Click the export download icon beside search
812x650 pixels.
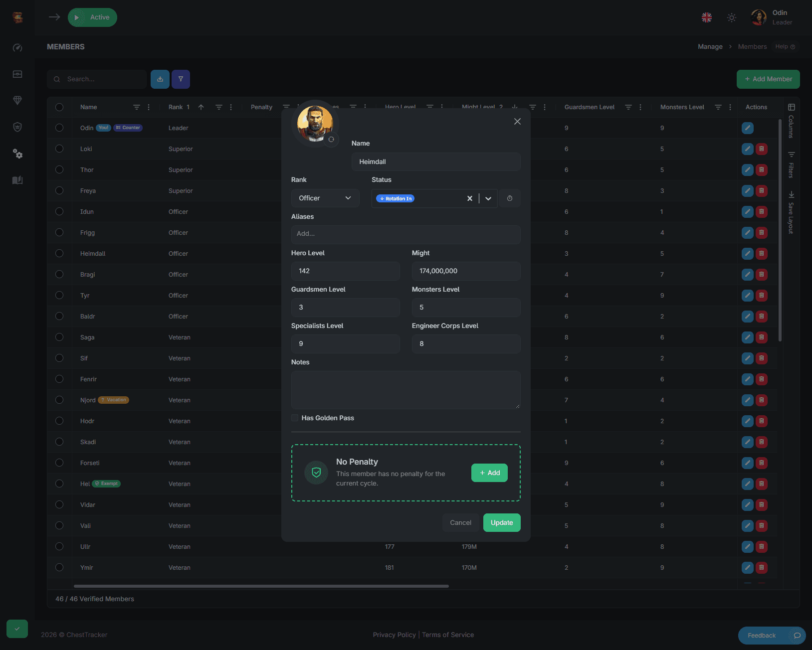coord(160,79)
